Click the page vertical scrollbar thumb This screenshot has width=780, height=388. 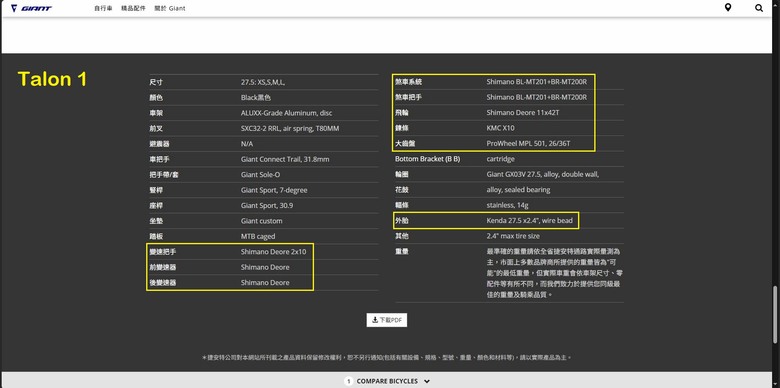coord(776,314)
